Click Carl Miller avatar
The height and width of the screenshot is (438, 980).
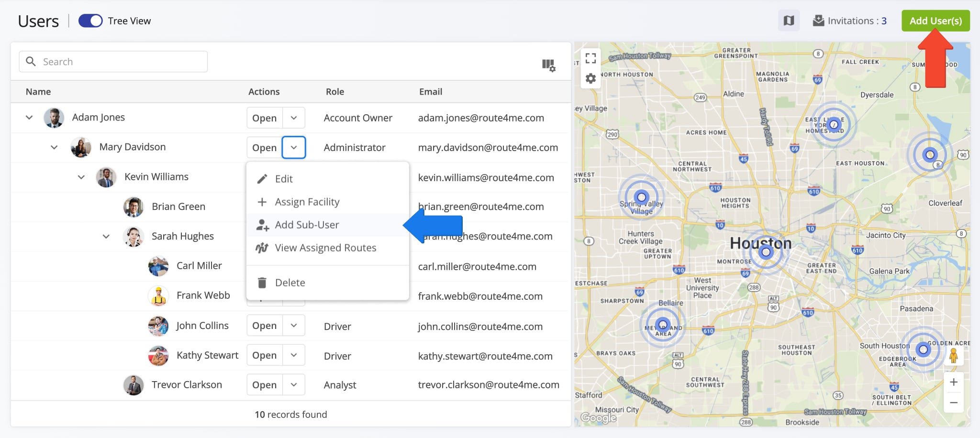point(158,266)
